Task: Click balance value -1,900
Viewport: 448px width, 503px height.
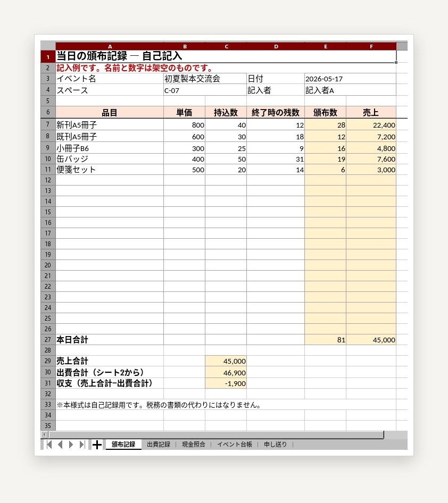Action: tap(226, 383)
